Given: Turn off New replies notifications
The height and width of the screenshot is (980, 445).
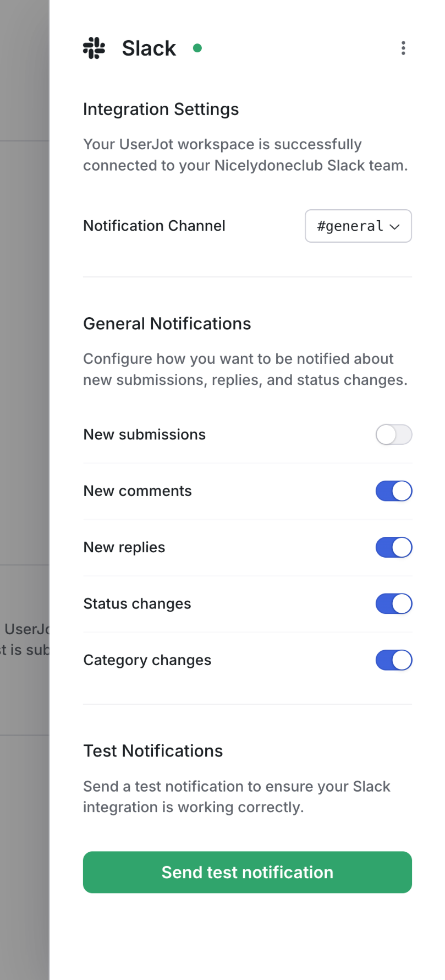Looking at the screenshot, I should point(394,547).
